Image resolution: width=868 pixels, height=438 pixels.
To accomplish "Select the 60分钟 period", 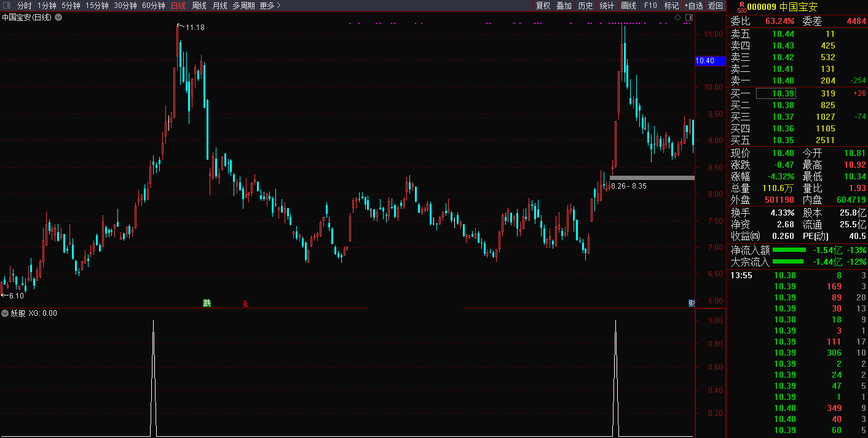I will coord(154,6).
